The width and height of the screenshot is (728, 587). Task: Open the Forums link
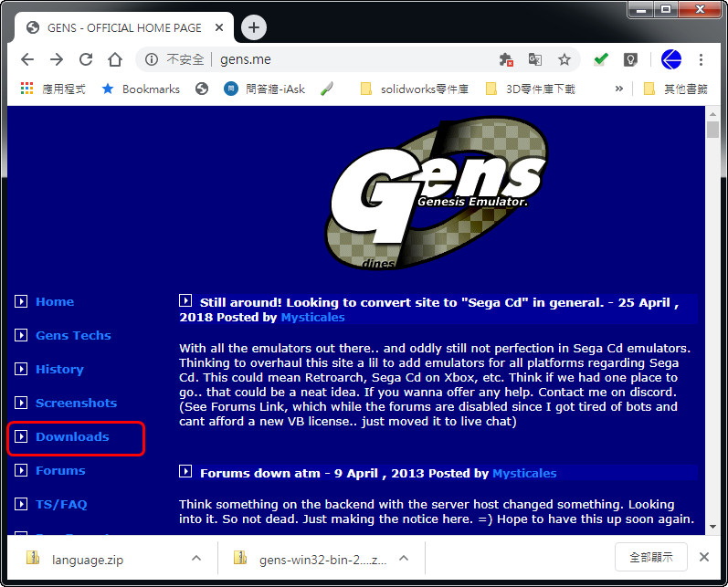60,470
